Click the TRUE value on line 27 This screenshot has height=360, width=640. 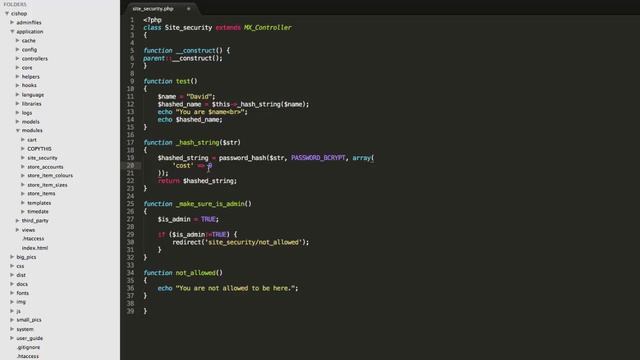point(208,219)
